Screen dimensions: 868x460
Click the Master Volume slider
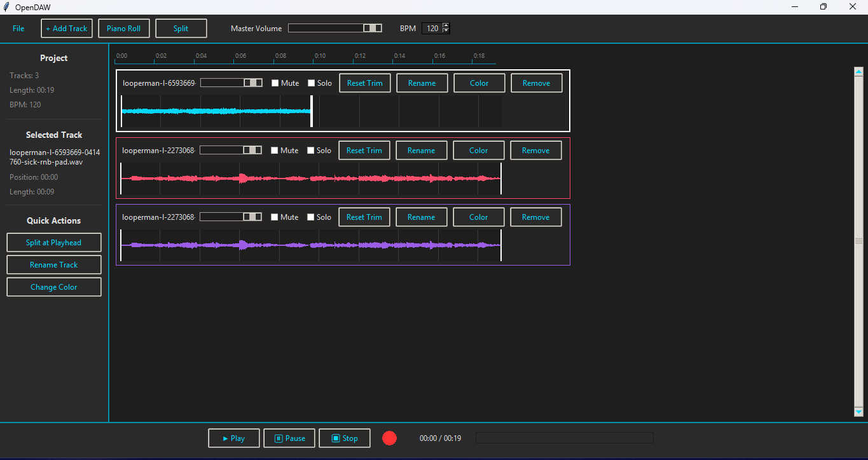click(335, 28)
